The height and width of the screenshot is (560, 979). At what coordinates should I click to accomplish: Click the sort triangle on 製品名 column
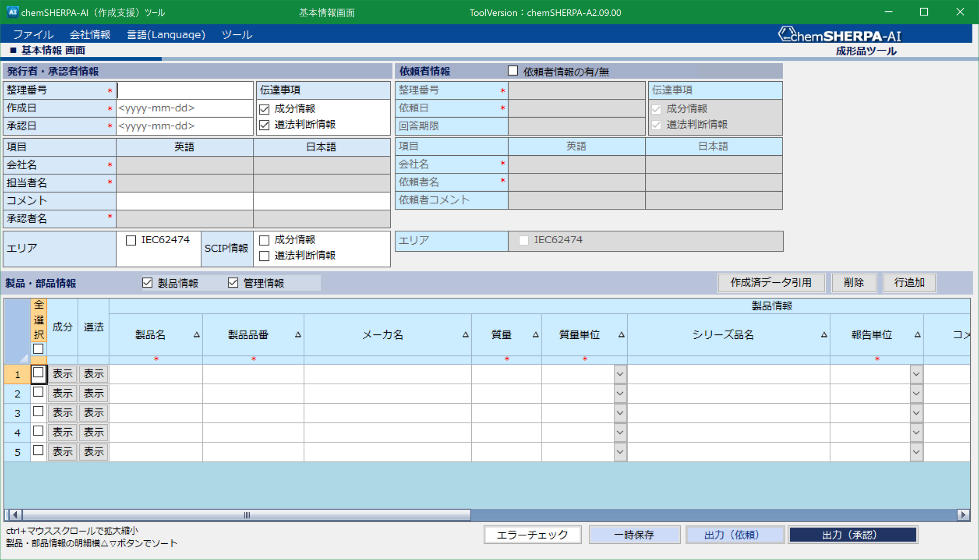[x=196, y=335]
